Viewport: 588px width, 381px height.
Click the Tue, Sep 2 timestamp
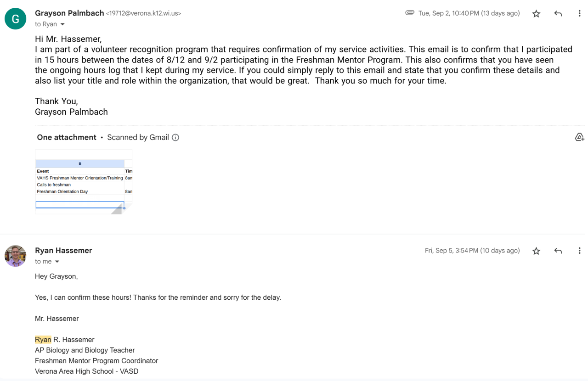469,13
